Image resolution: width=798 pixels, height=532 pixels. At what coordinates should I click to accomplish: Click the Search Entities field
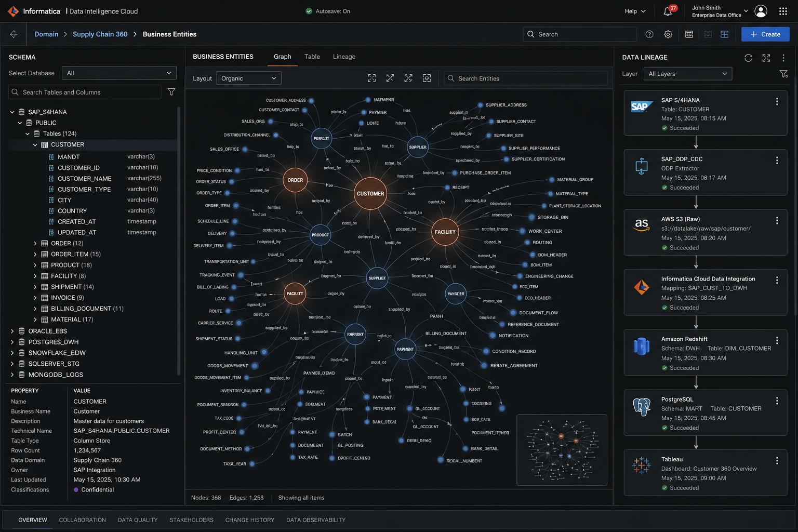point(526,78)
